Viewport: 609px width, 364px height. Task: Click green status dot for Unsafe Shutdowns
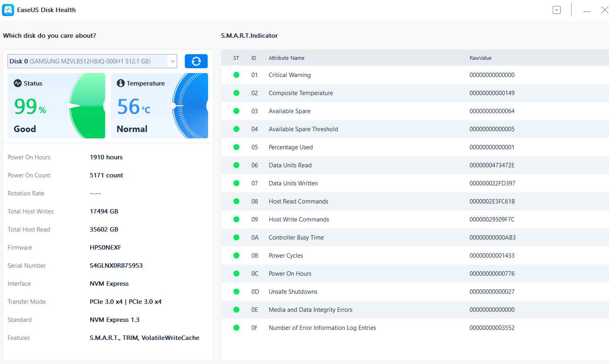236,292
